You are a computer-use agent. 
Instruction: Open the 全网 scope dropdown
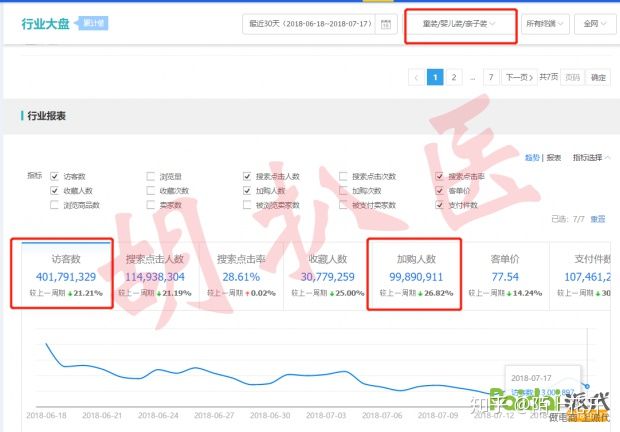click(594, 24)
